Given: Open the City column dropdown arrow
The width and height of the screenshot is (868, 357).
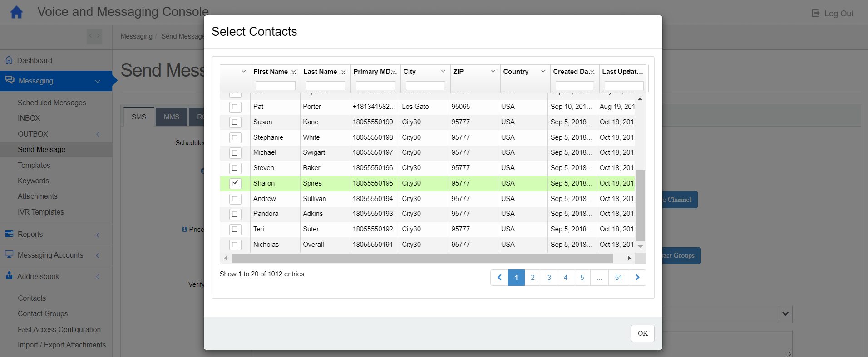Looking at the screenshot, I should coord(443,72).
